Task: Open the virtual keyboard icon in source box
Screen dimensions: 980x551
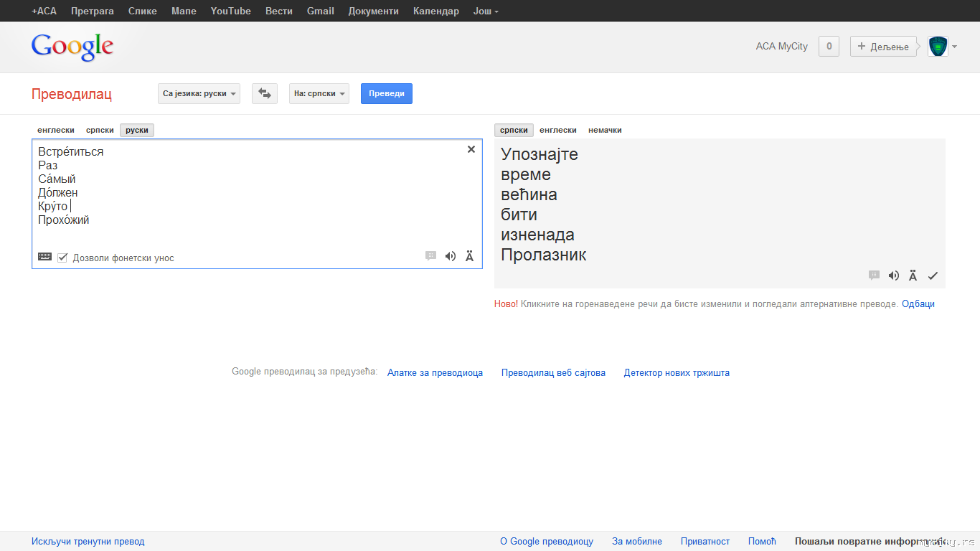Action: [x=44, y=257]
